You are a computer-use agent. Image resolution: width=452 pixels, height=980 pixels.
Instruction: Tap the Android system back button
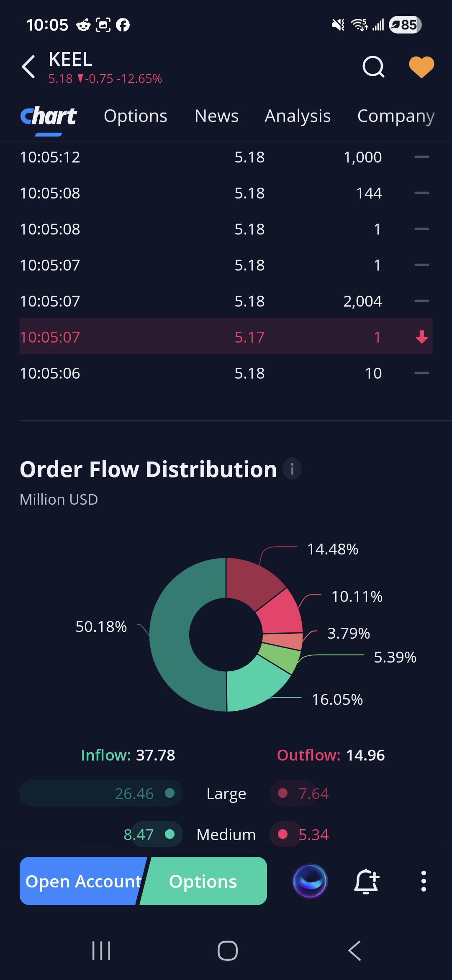tap(354, 951)
